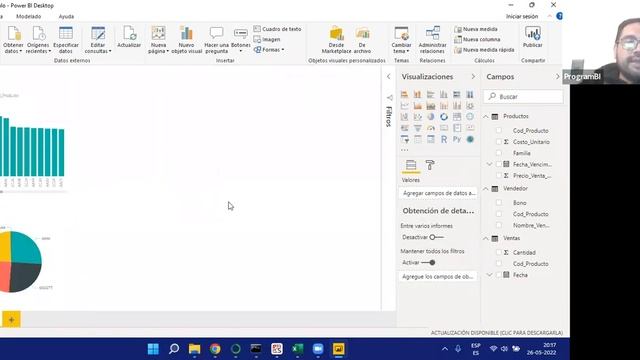The height and width of the screenshot is (360, 640).
Task: Toggle 'Mantener todos los filtros' switch
Action: tap(429, 262)
